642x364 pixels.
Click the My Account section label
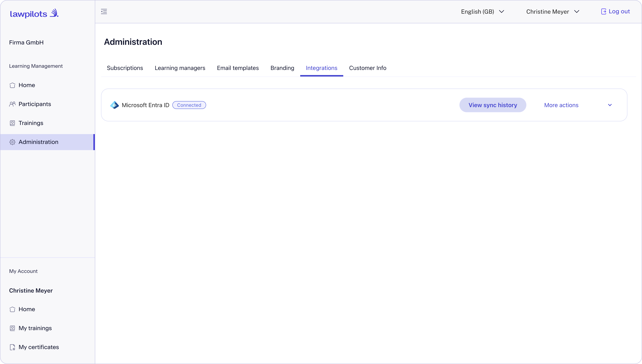pos(23,271)
